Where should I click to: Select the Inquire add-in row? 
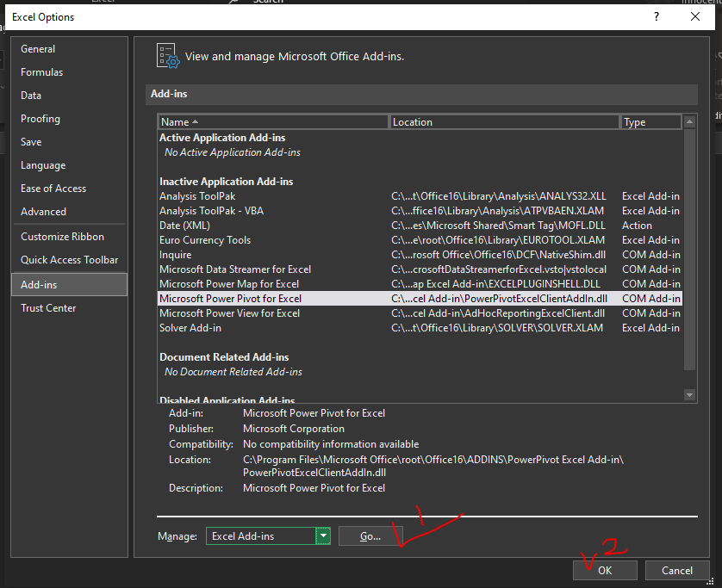[420, 255]
